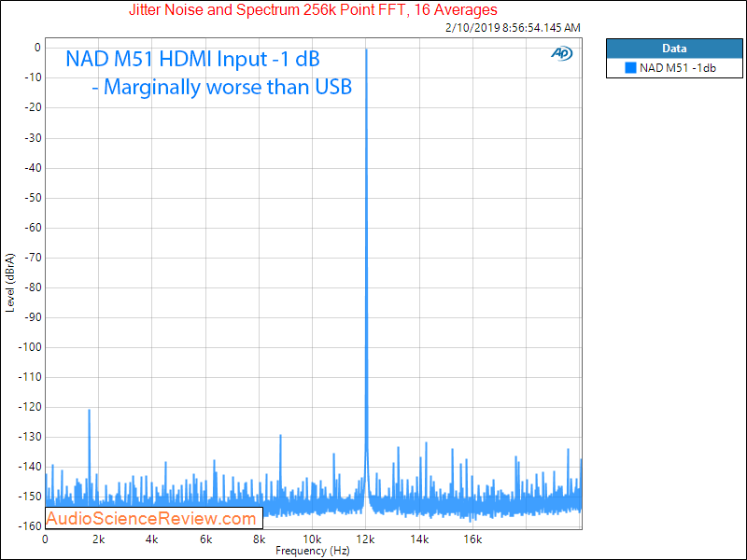Screen dimensions: 747x560
Task: Click the "-140" level axis tick label
Action: [x=30, y=467]
